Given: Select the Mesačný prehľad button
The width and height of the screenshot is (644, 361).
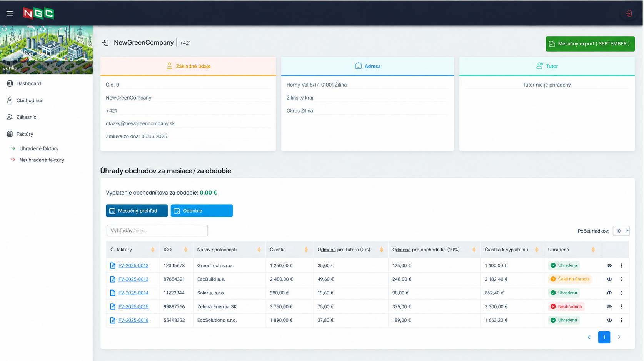Looking at the screenshot, I should click(x=137, y=211).
